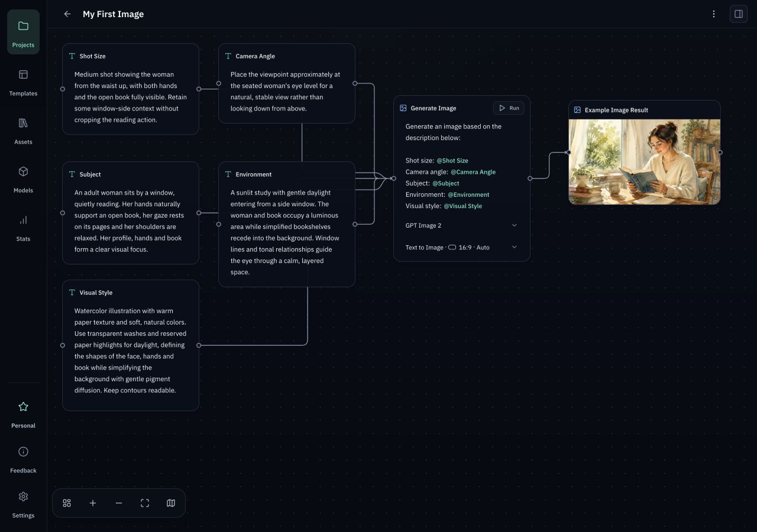Toggle the minimap icon in canvas toolbar
Screen dimensions: 757x532
[x=171, y=503]
